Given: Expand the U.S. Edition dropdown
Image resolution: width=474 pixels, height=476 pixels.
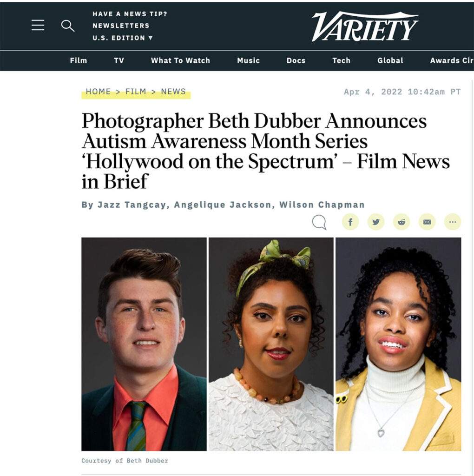Looking at the screenshot, I should pyautogui.click(x=123, y=38).
